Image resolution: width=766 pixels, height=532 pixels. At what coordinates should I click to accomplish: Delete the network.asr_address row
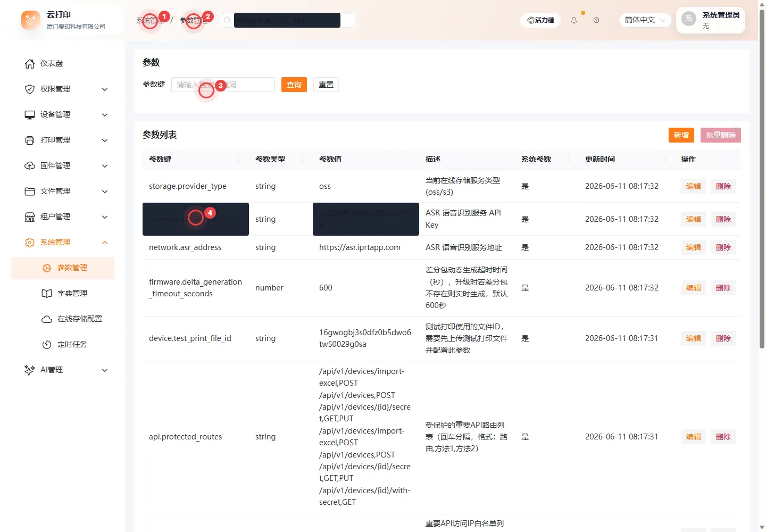click(x=723, y=247)
